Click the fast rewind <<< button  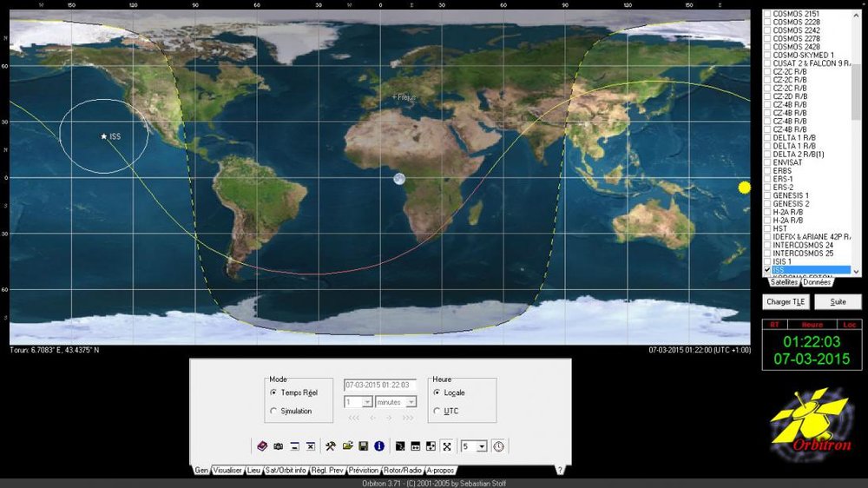(354, 418)
